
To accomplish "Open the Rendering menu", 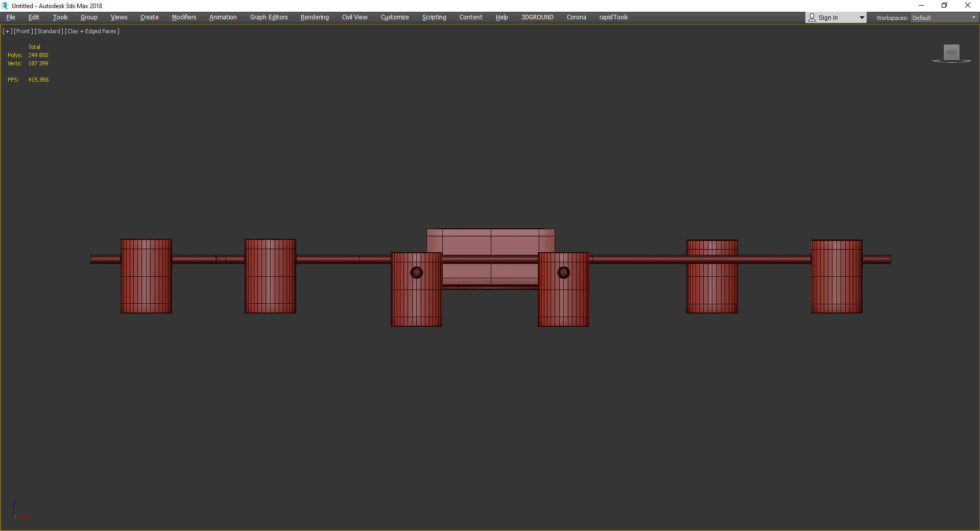I will tap(315, 17).
